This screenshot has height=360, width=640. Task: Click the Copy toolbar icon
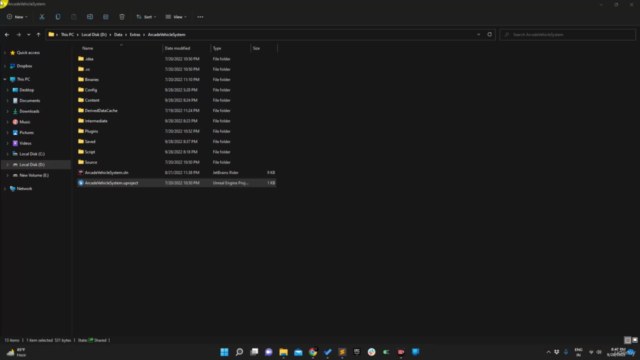pyautogui.click(x=58, y=17)
